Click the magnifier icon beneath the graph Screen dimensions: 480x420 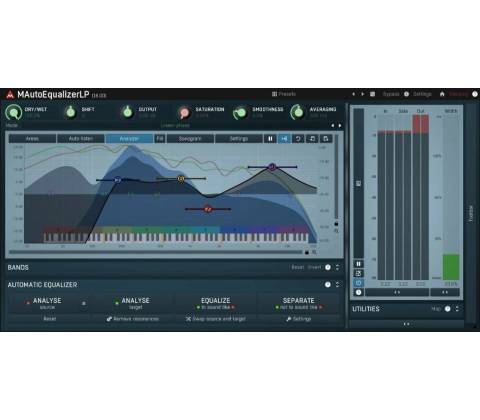(x=314, y=253)
